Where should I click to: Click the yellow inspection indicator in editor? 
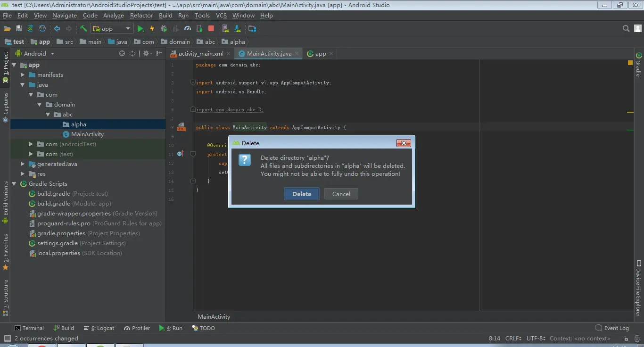pos(630,63)
